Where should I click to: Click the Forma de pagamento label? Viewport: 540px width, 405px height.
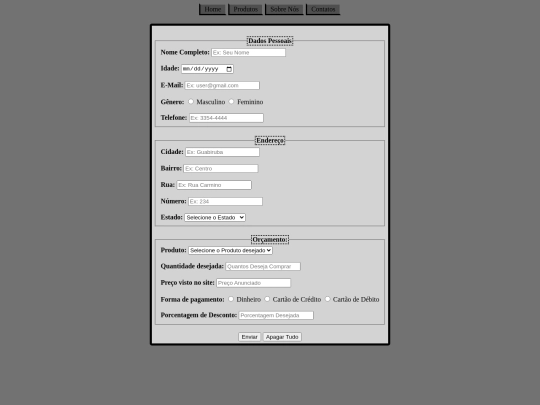[x=192, y=299]
